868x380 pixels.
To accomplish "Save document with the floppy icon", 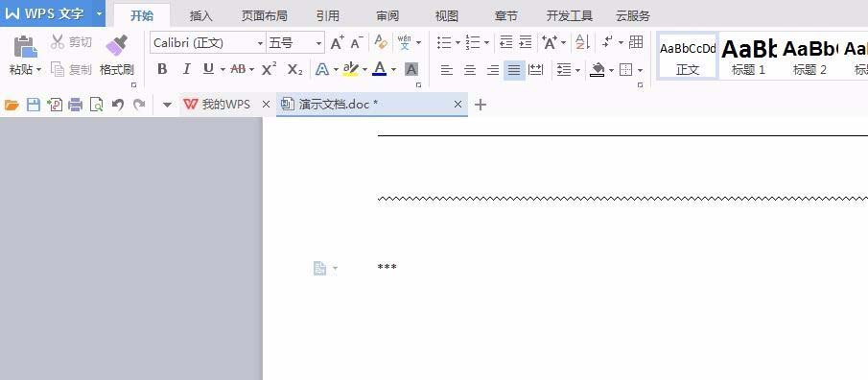I will (34, 105).
